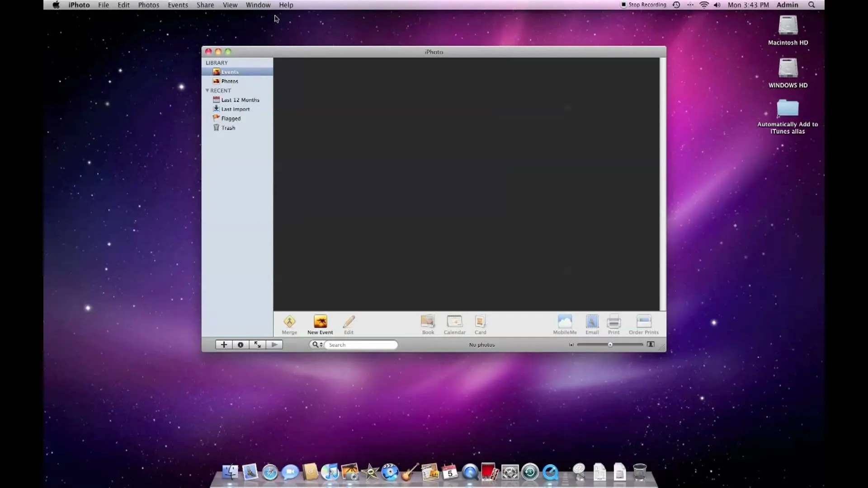Open GarageBand guitar icon in Dock

[410, 472]
